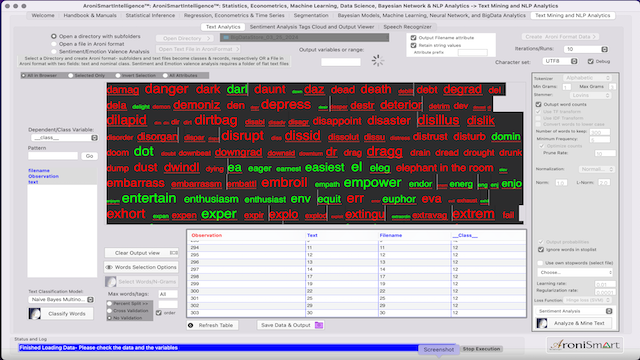The image size is (640, 360).
Task: Click the AroniSmart logo
Action: (x=584, y=345)
